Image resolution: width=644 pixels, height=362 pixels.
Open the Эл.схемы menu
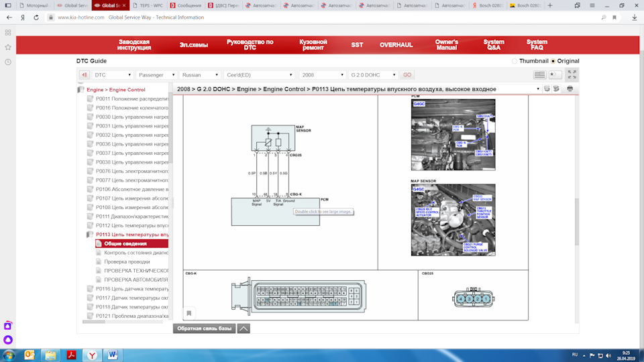(193, 45)
